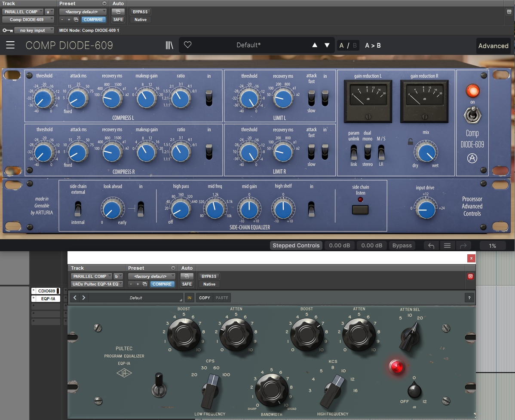Viewport: 515px width, 420px height.
Task: Open the EQP-1A Default preset name dropdown
Action: coord(136,298)
